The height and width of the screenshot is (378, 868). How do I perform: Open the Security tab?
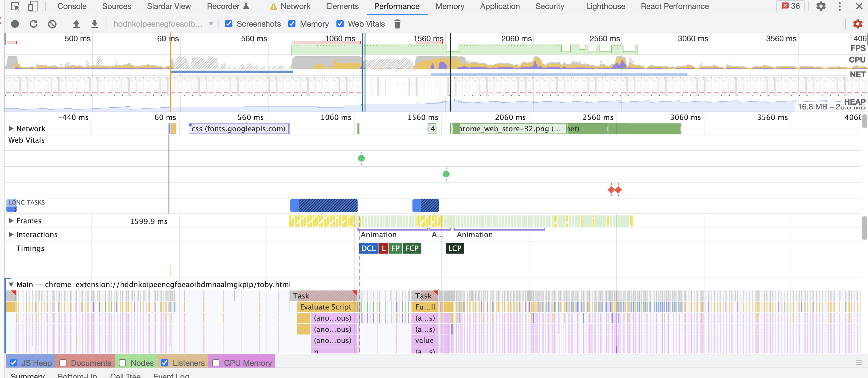coord(550,6)
